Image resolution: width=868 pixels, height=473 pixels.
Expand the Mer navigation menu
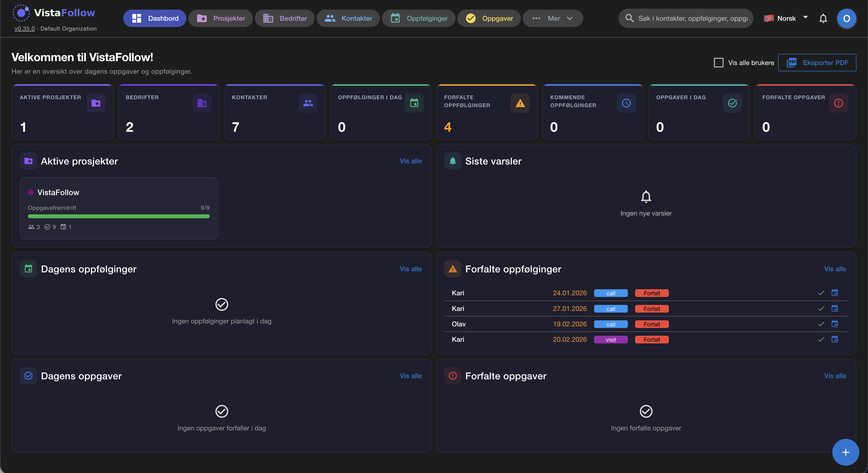553,18
